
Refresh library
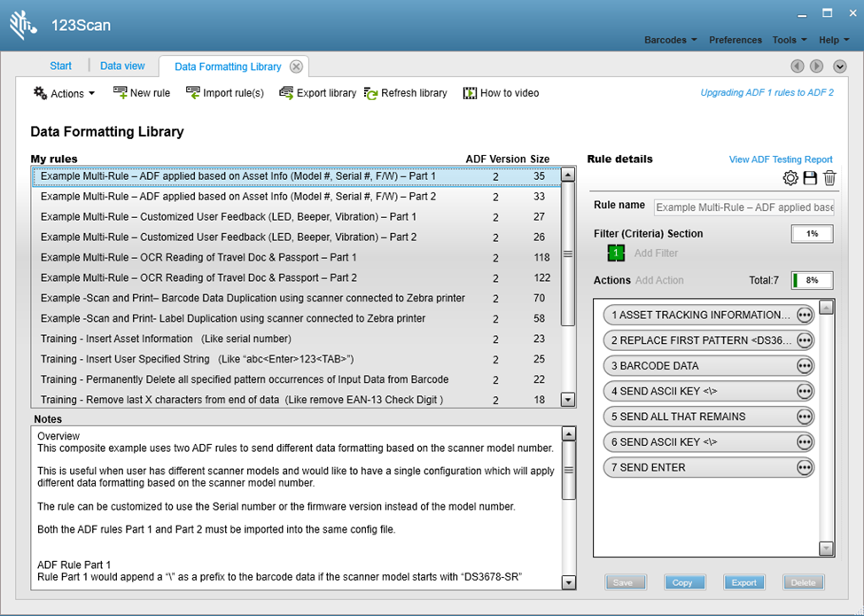coord(405,92)
